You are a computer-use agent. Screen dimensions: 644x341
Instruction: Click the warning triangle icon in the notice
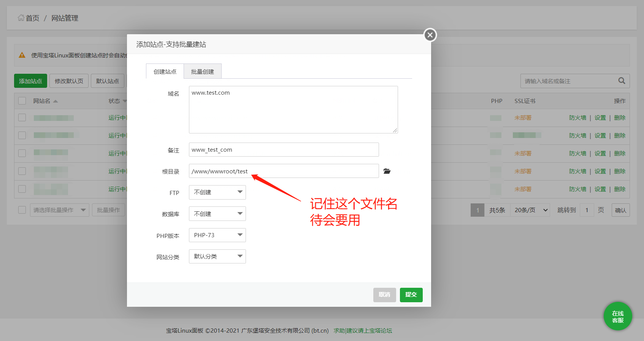pyautogui.click(x=22, y=55)
